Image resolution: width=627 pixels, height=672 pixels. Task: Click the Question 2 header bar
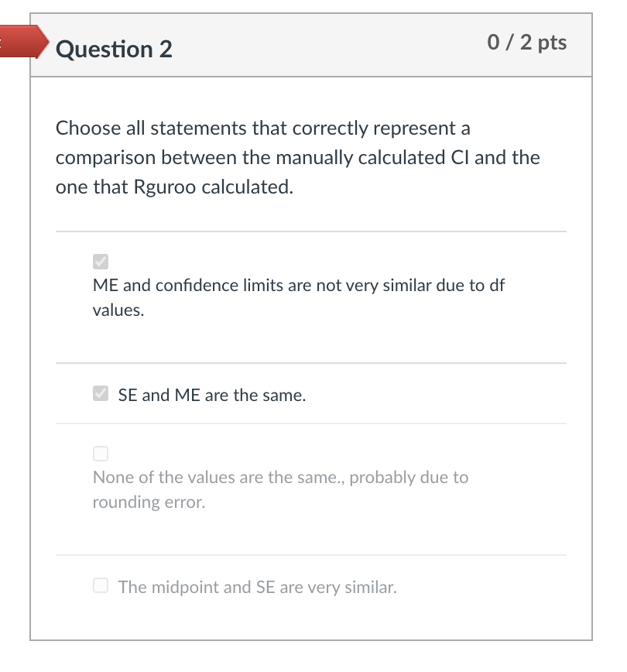click(x=310, y=45)
